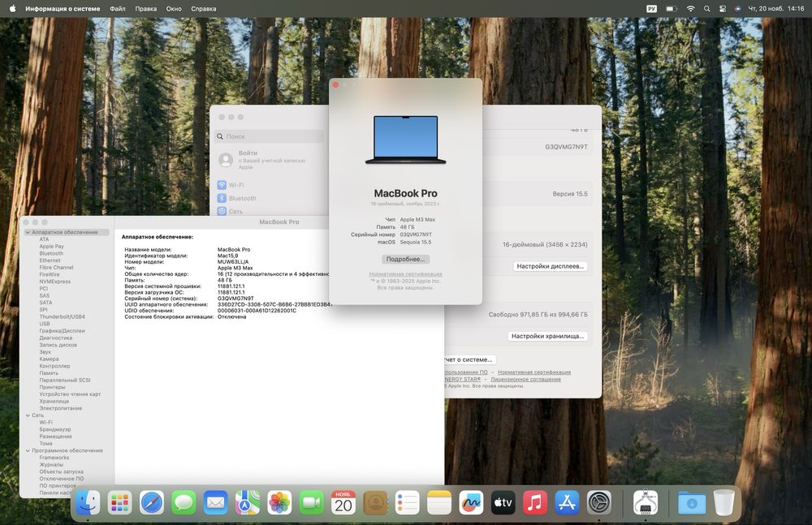The width and height of the screenshot is (812, 525).
Task: Open Downloads folder in the dock
Action: [x=692, y=503]
